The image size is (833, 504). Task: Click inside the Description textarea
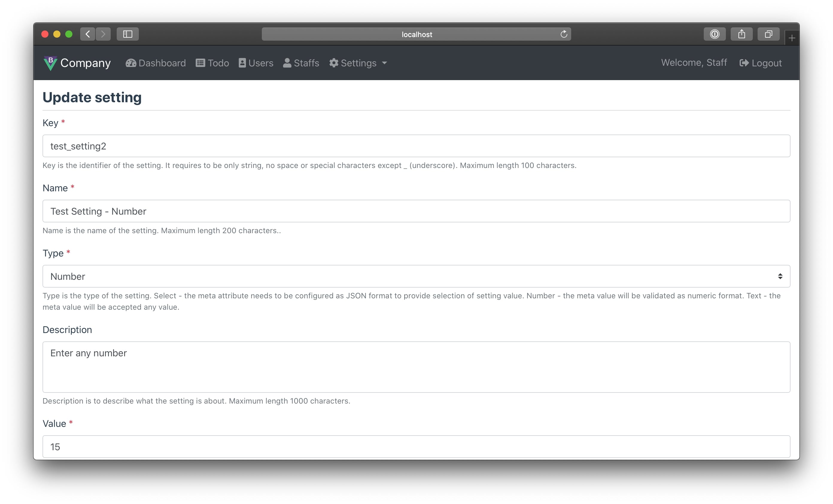tap(416, 367)
